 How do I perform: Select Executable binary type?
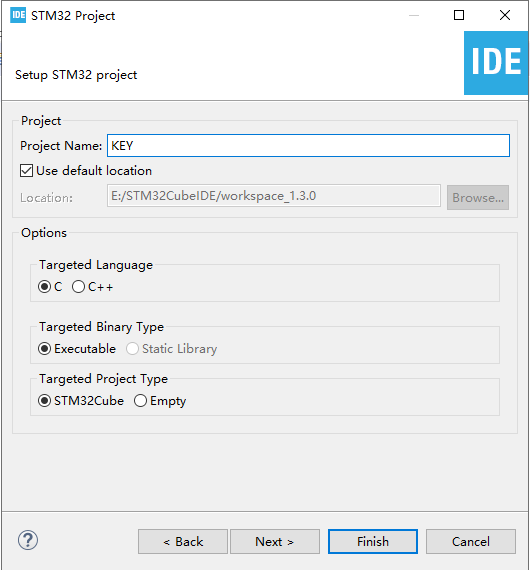coord(44,349)
